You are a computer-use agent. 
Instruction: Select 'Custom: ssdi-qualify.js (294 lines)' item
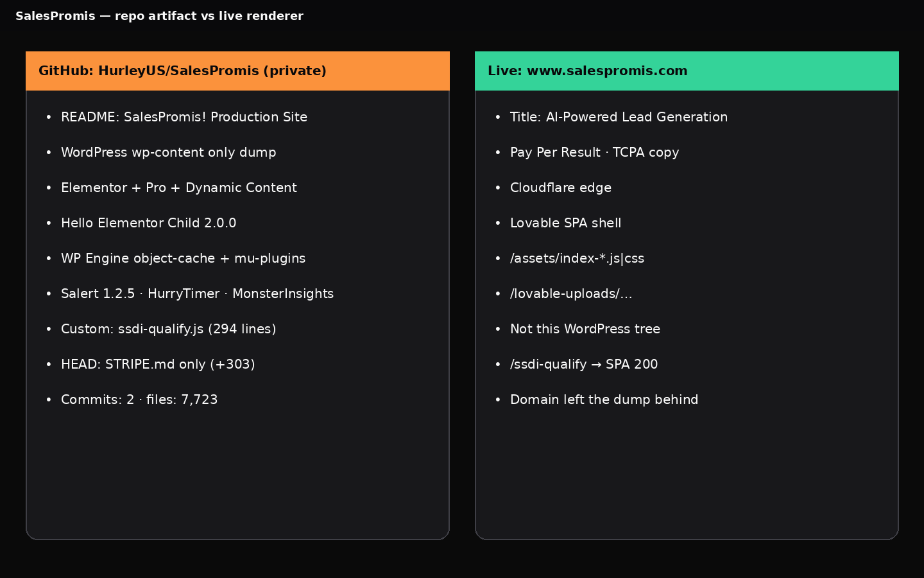point(168,329)
